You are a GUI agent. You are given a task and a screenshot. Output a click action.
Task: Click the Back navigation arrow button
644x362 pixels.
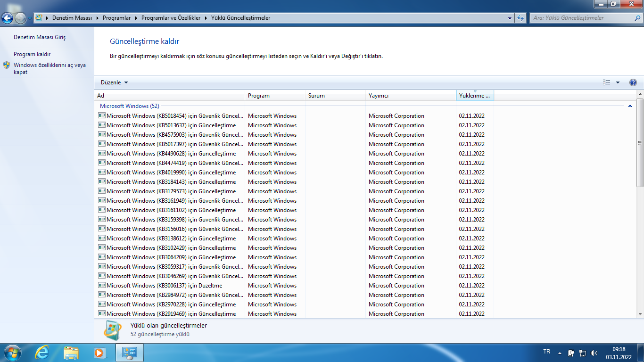[8, 18]
